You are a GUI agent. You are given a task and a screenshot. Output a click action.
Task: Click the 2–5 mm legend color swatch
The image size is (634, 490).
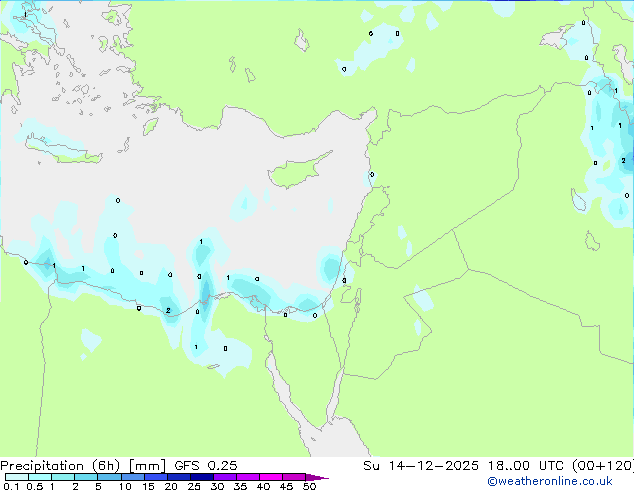(86, 477)
